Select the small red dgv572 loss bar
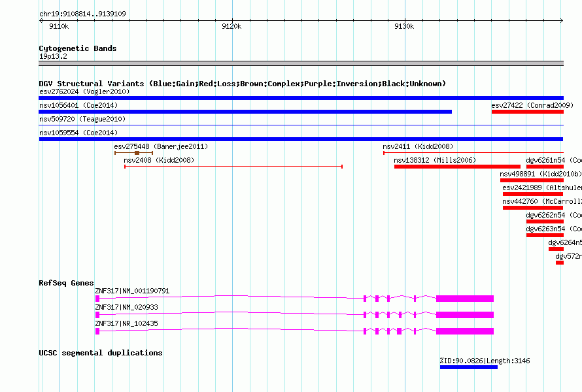The width and height of the screenshot is (582, 392). (x=560, y=263)
